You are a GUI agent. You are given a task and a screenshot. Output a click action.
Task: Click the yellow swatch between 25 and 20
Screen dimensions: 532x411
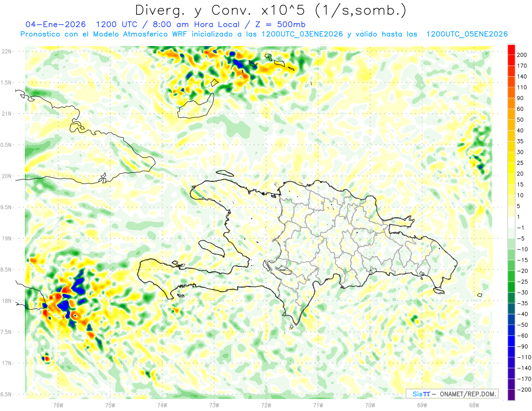pyautogui.click(x=511, y=168)
